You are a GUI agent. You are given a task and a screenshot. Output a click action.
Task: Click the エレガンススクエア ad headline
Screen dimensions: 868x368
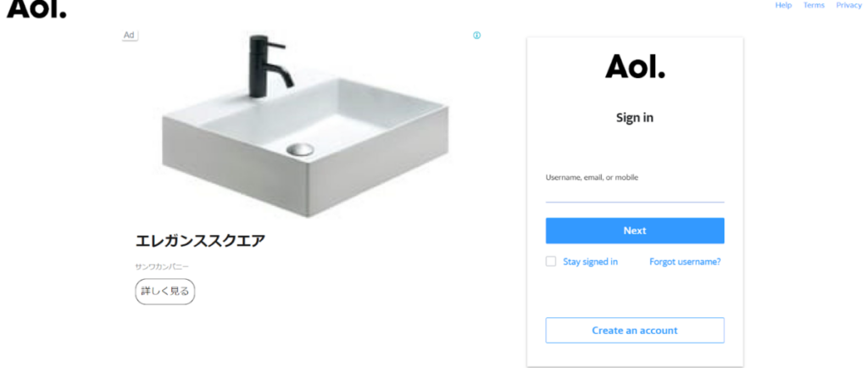(200, 242)
